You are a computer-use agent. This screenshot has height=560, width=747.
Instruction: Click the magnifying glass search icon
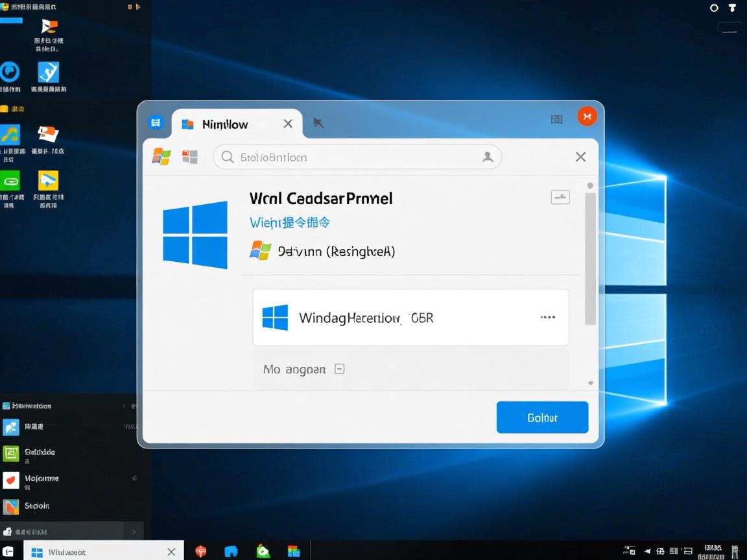click(x=226, y=156)
